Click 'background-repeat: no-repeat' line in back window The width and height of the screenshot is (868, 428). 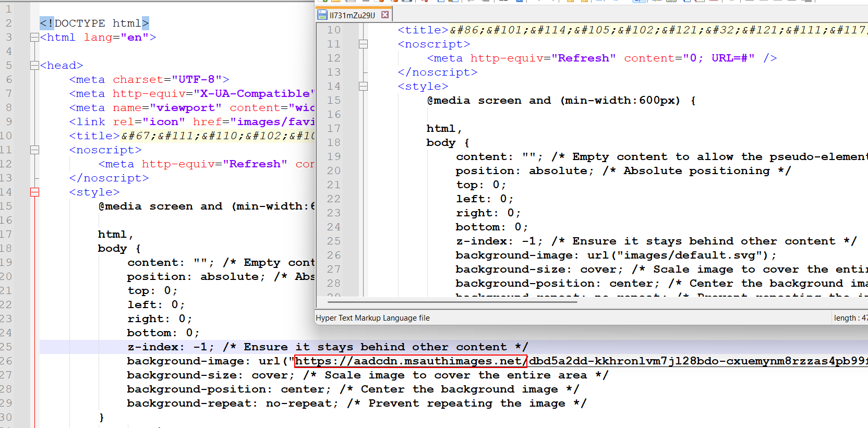tap(357, 403)
